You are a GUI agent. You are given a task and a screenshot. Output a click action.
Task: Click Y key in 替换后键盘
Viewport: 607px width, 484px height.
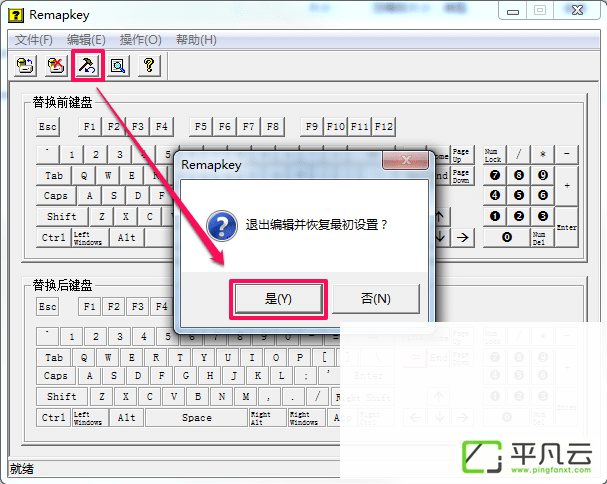pos(204,357)
